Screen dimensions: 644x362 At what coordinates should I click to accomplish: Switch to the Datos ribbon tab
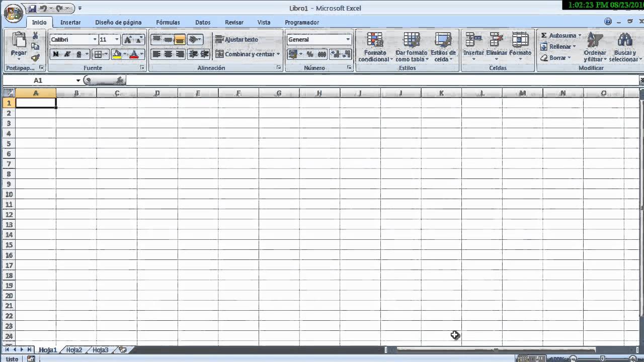pos(203,22)
